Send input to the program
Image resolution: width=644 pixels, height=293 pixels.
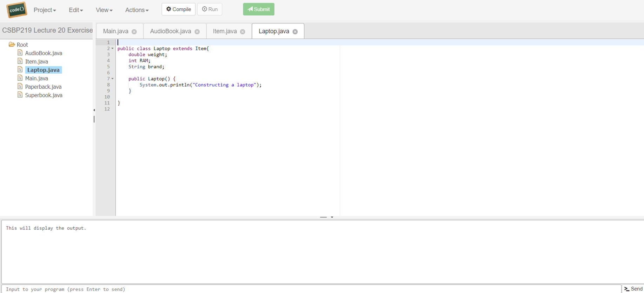click(633, 289)
